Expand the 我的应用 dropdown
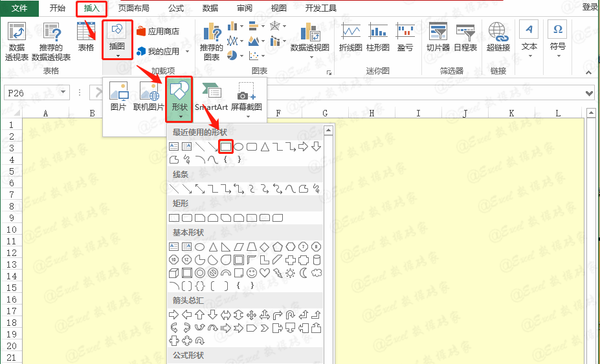 (187, 51)
